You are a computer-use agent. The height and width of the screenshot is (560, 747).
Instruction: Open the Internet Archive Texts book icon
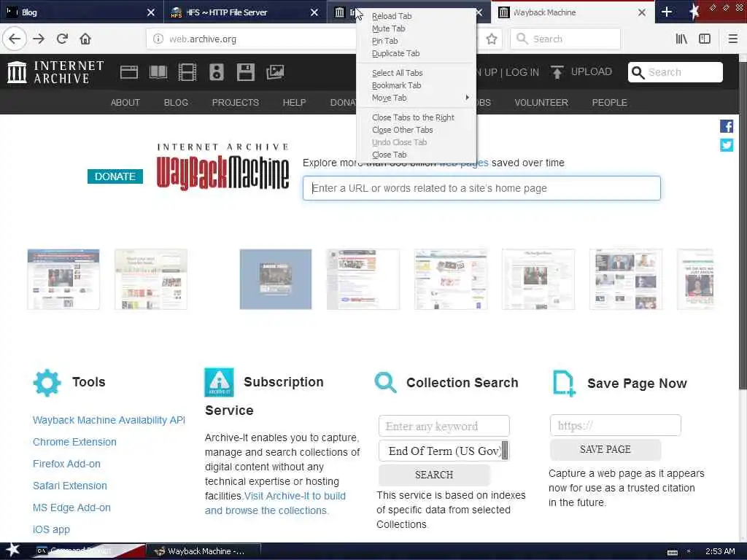[x=158, y=72]
